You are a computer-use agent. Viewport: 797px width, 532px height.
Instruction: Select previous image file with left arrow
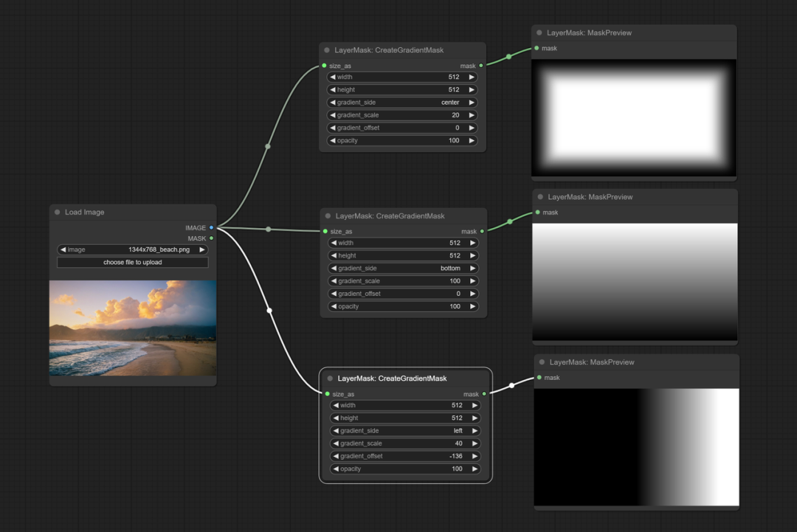pos(63,249)
